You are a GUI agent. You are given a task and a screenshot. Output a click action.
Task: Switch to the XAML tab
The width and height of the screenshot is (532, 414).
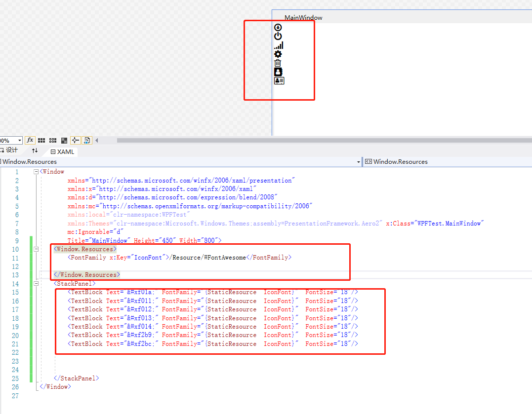click(63, 151)
